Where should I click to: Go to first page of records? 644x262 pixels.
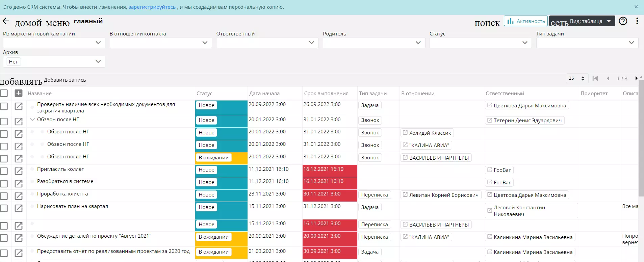(x=595, y=78)
